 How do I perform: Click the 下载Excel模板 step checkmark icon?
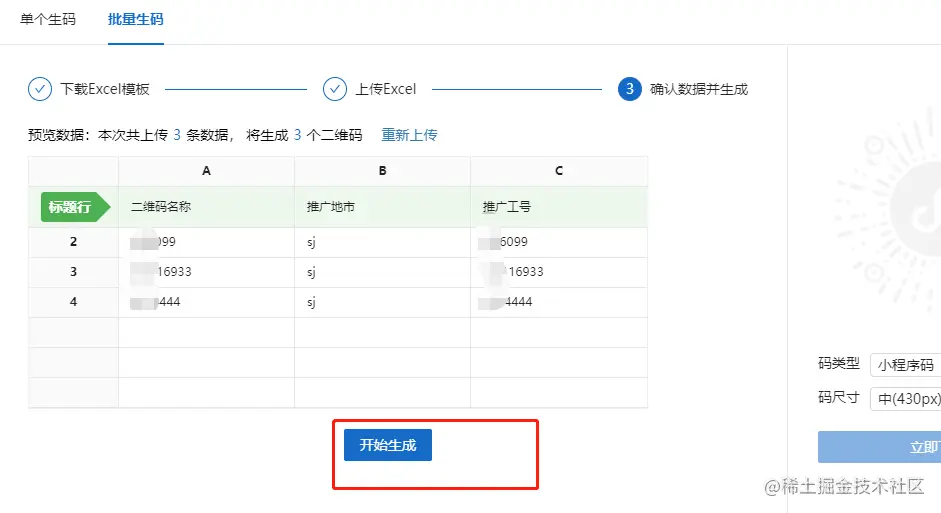coord(40,89)
